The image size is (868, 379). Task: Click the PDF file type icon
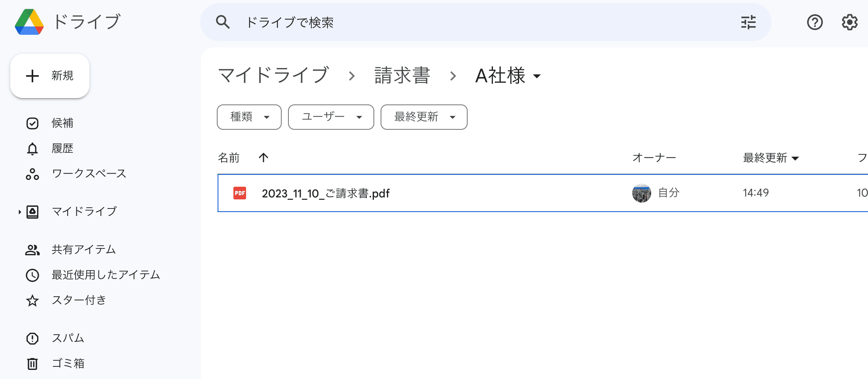click(240, 193)
